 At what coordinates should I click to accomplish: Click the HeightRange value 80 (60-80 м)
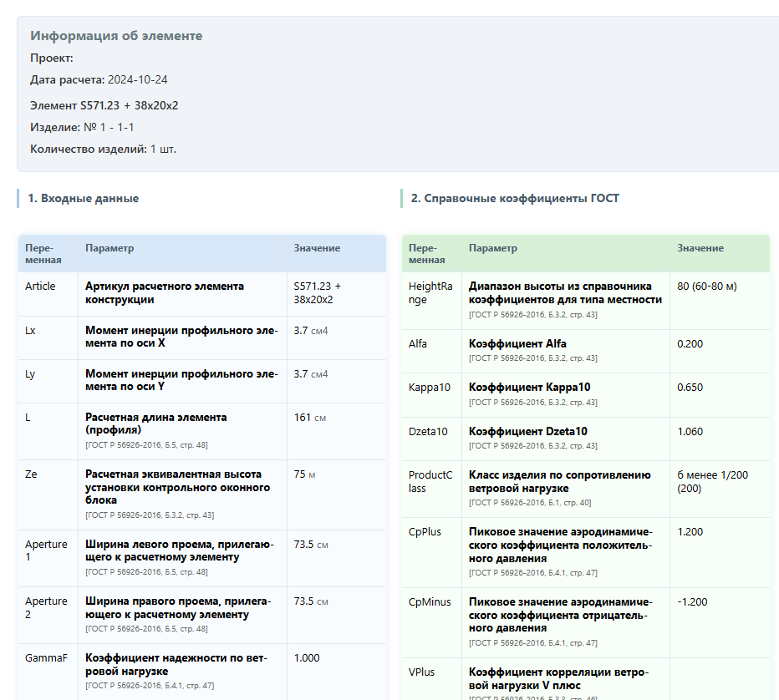click(707, 287)
